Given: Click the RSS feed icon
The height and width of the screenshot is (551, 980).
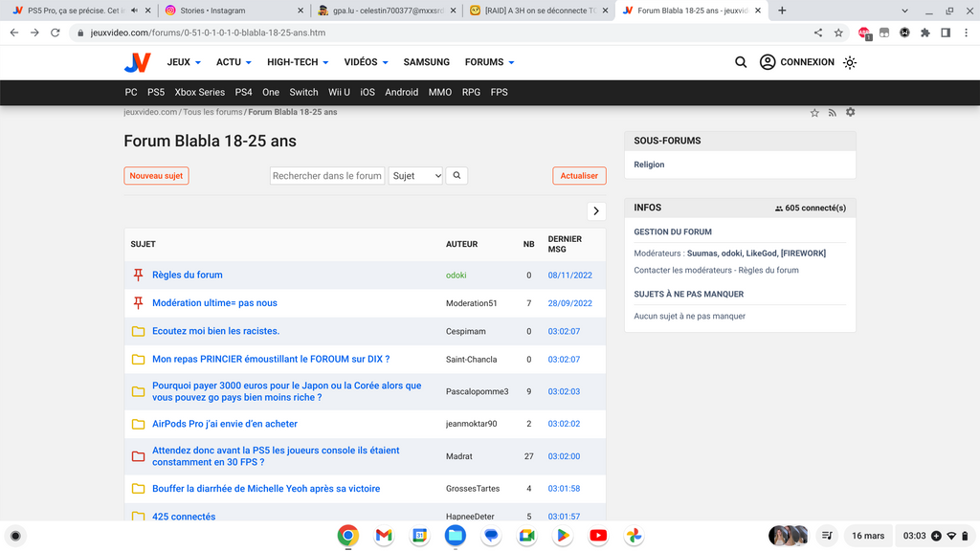Looking at the screenshot, I should coord(833,113).
